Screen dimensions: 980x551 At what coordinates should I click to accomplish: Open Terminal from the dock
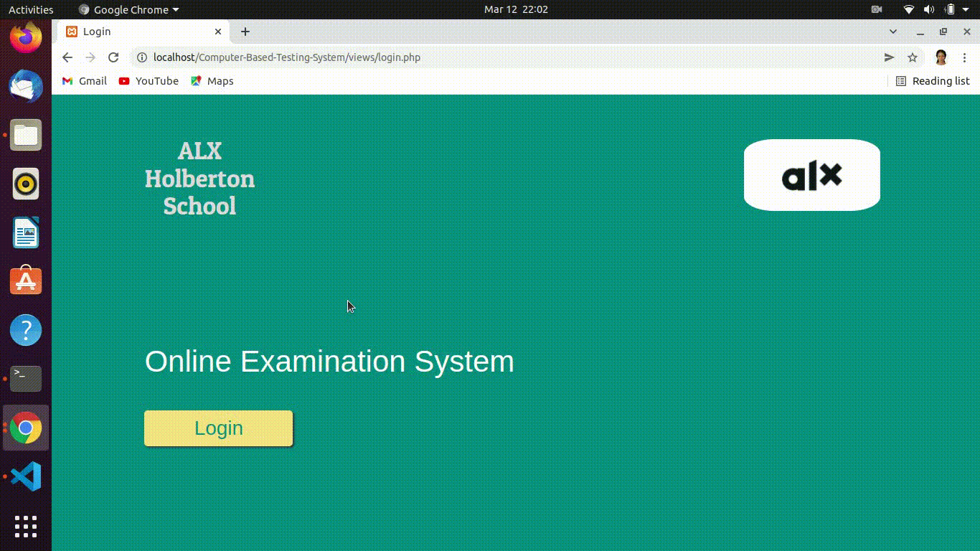[x=26, y=379]
